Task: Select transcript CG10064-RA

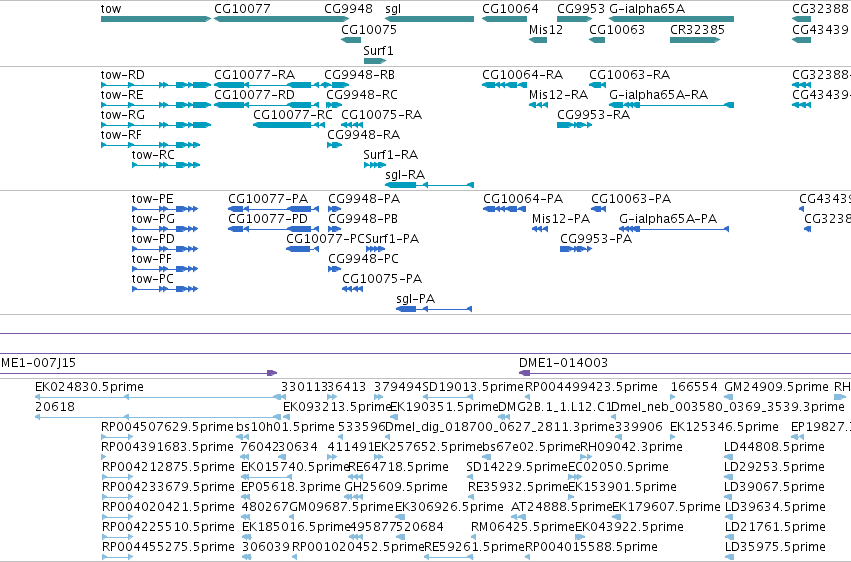Action: [504, 85]
